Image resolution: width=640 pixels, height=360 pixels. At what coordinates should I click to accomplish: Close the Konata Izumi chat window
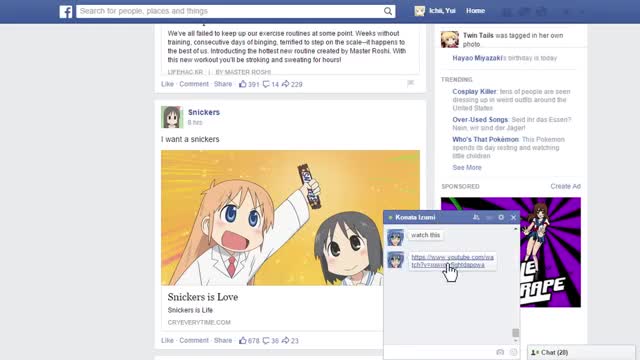513,218
